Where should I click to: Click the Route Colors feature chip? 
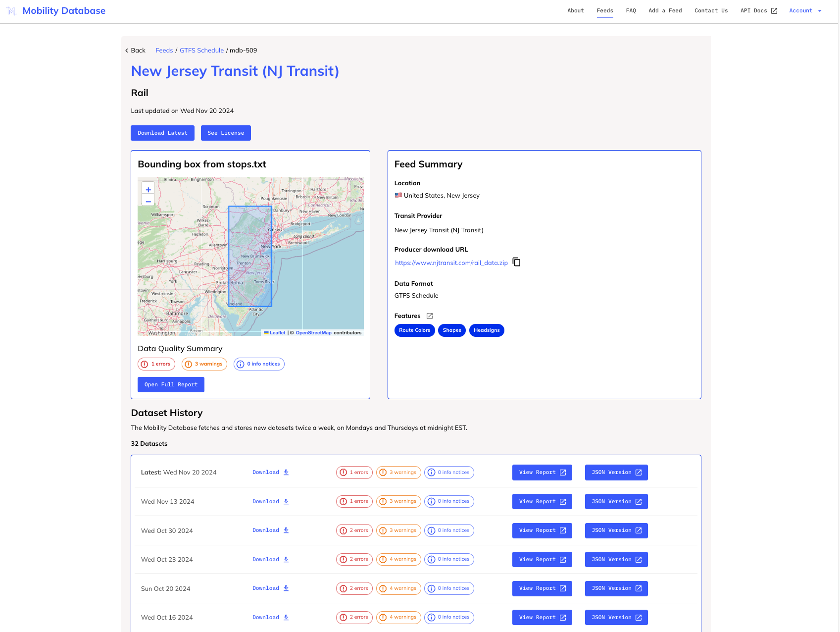(x=414, y=330)
